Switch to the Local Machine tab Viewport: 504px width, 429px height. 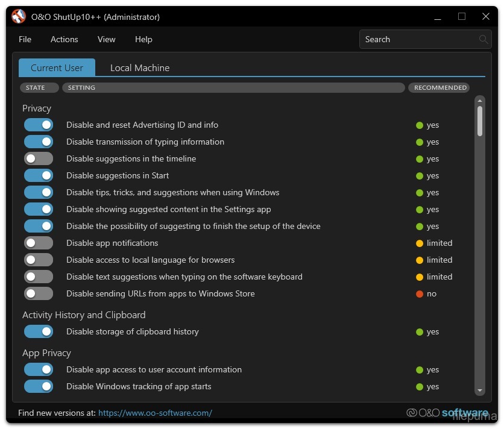tap(139, 68)
